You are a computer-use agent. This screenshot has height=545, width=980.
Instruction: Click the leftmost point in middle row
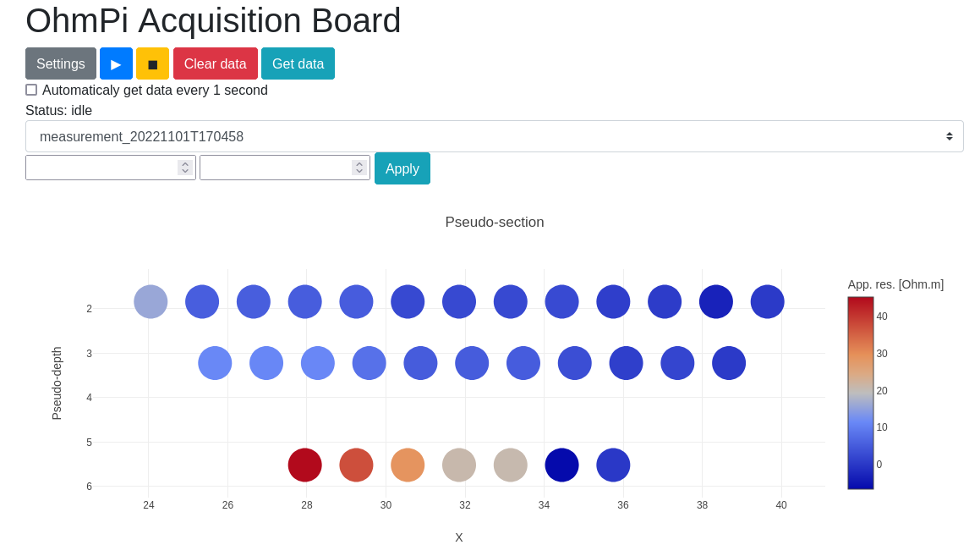[215, 363]
